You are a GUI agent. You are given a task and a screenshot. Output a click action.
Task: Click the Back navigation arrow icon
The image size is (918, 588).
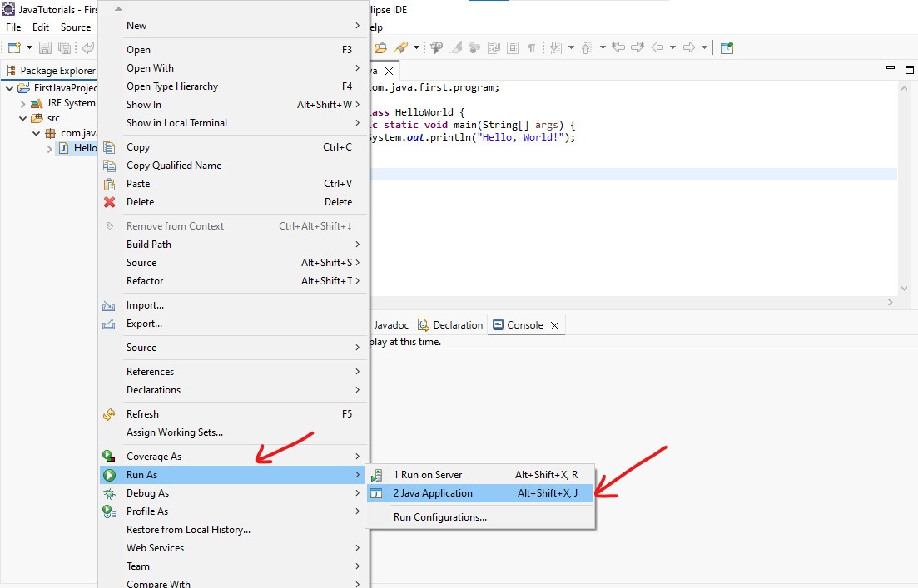click(657, 47)
